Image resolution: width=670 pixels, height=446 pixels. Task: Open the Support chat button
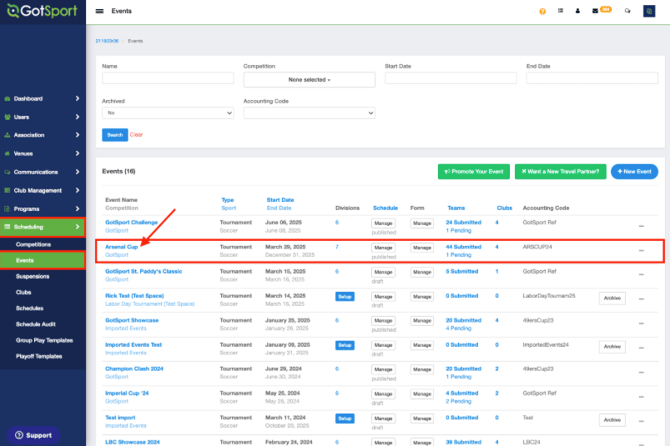point(33,435)
